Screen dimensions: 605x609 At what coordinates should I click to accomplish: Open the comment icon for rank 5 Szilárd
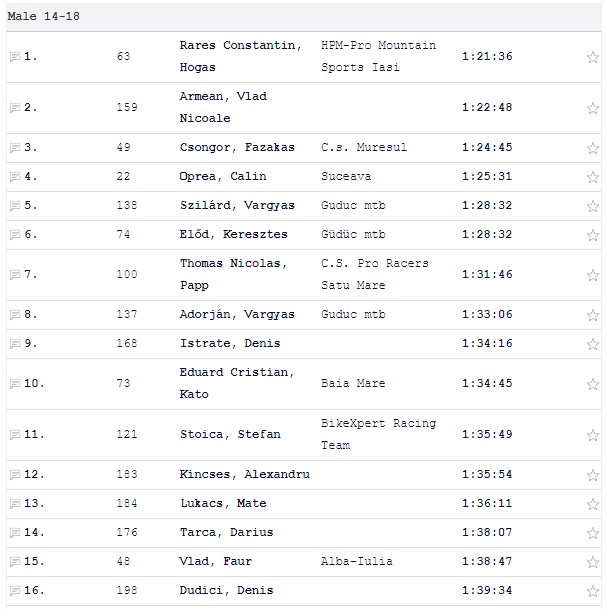click(x=15, y=206)
